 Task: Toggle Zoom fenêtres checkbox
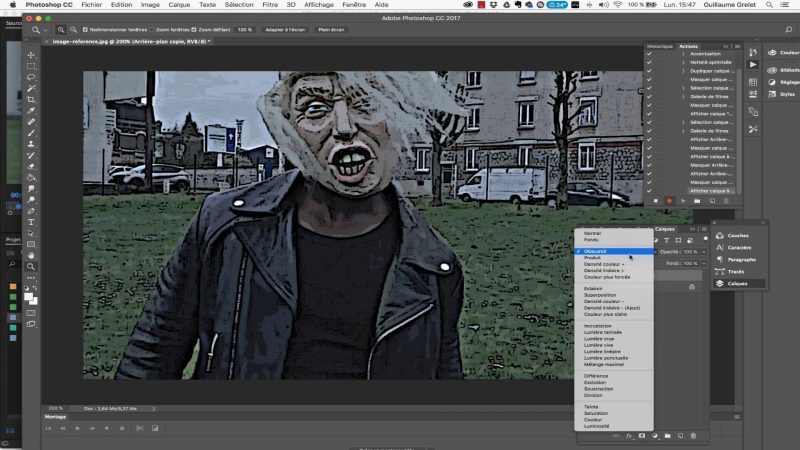point(152,30)
